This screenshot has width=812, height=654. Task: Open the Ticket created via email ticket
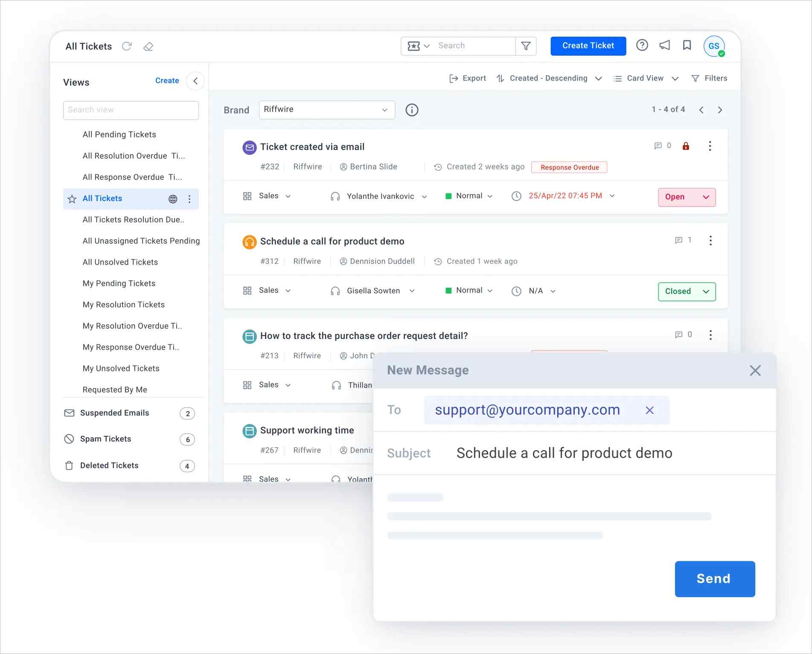point(312,147)
